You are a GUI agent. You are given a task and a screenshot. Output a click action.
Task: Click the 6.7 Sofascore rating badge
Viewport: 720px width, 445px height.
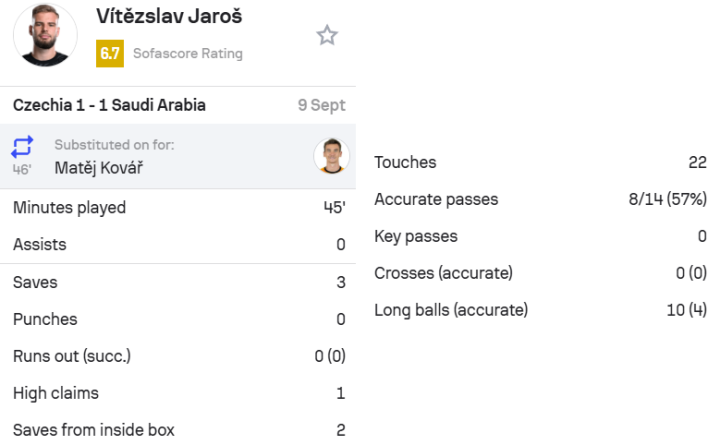[x=110, y=54]
